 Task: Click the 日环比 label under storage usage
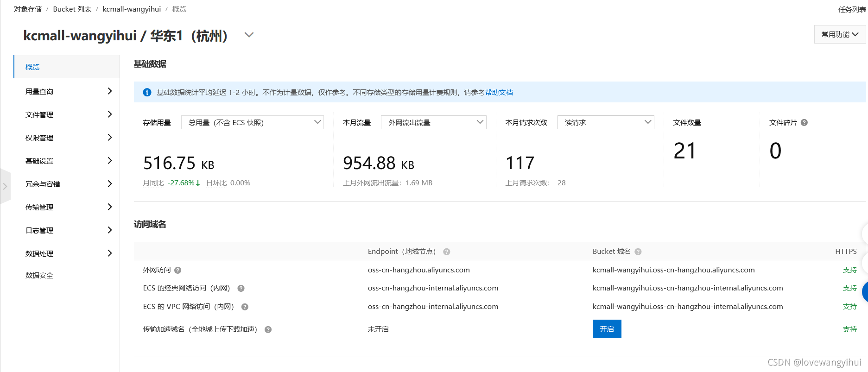(x=216, y=183)
